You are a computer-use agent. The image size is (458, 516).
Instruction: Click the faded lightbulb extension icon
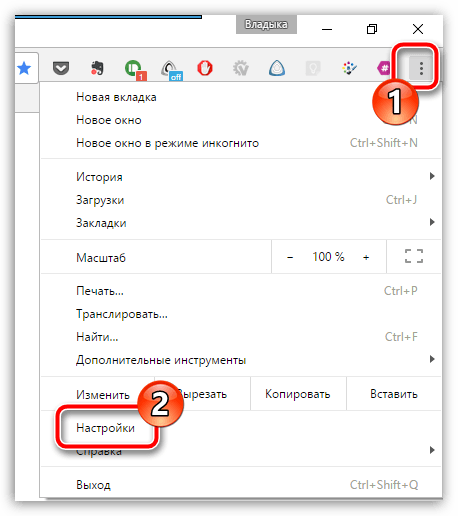point(313,68)
